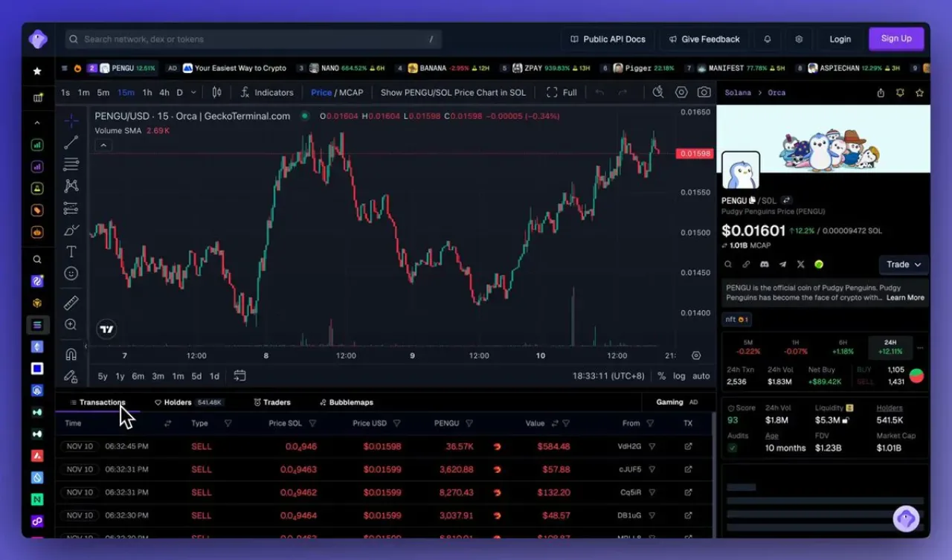The height and width of the screenshot is (560, 952).
Task: Open the Traders tab
Action: (271, 402)
